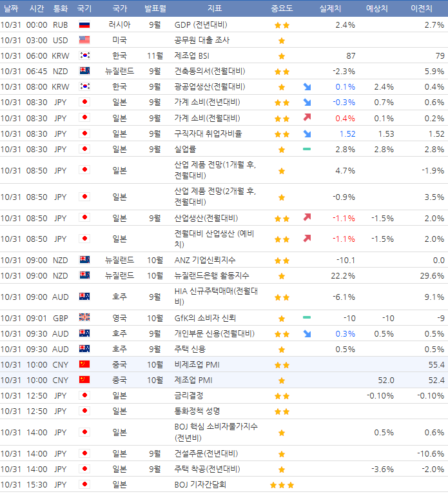This screenshot has width=448, height=494.
Task: Click the 건설주문(전년대비) indicator name
Action: [x=206, y=453]
